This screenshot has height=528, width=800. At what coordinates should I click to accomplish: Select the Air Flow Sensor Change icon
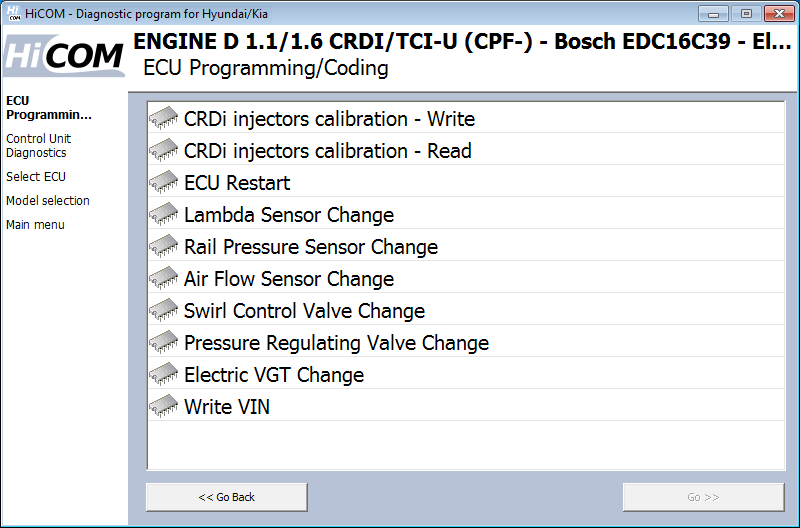coord(164,279)
